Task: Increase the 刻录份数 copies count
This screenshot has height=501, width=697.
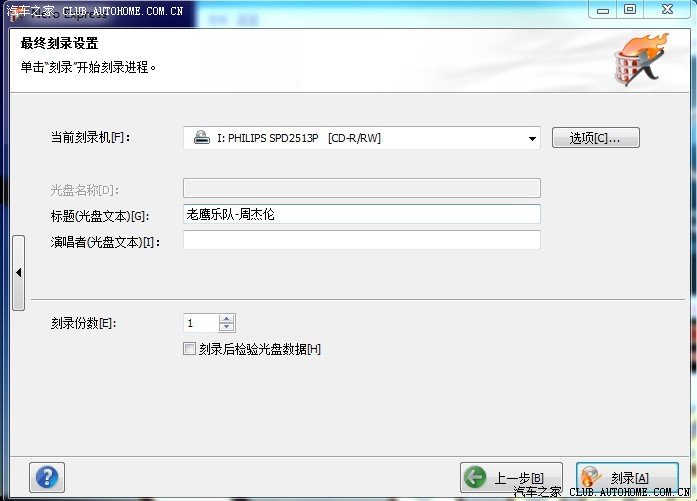Action: (x=227, y=318)
